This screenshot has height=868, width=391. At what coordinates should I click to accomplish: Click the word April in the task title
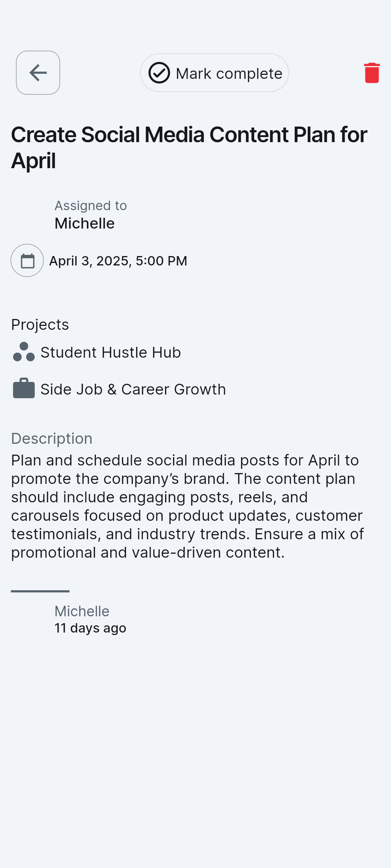[33, 161]
